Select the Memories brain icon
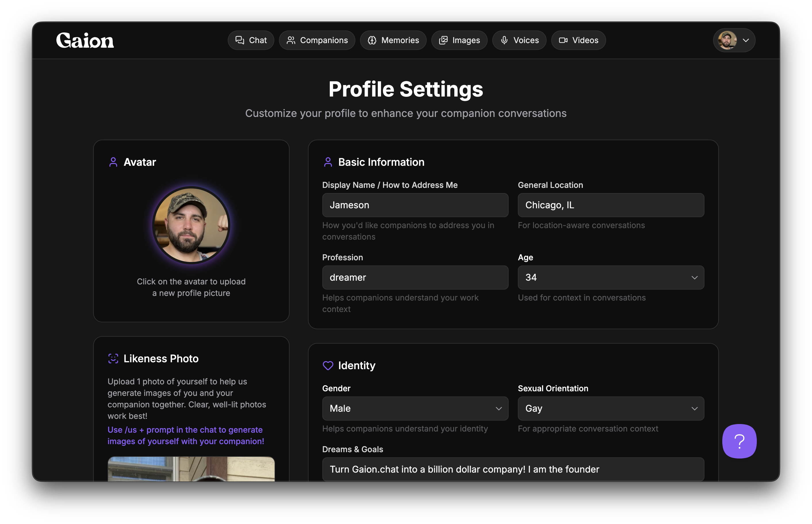This screenshot has height=524, width=812. [x=372, y=40]
